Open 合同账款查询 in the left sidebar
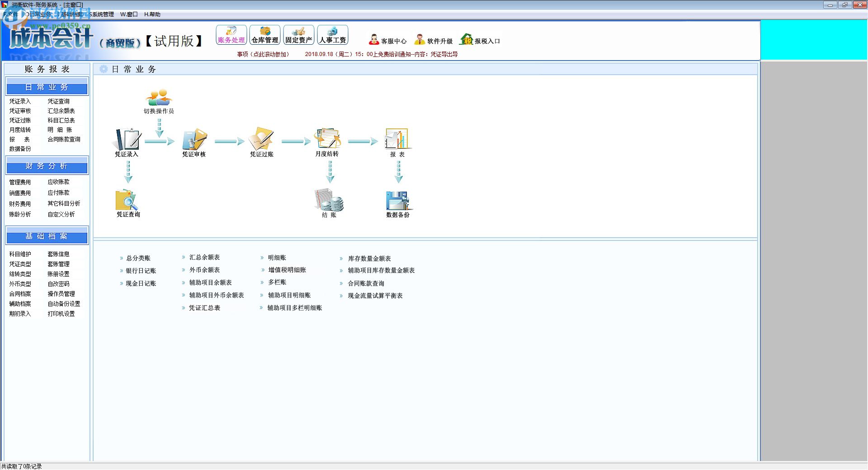 tap(64, 139)
